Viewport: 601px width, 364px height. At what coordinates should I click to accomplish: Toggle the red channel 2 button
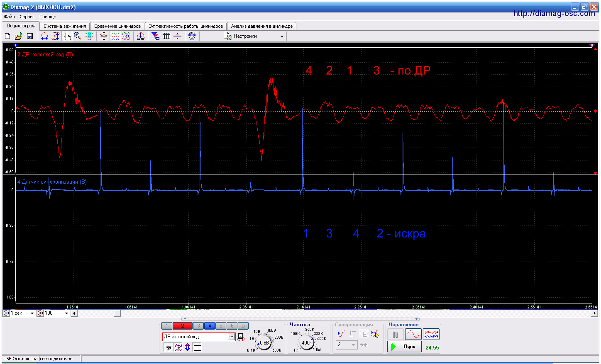(x=183, y=326)
